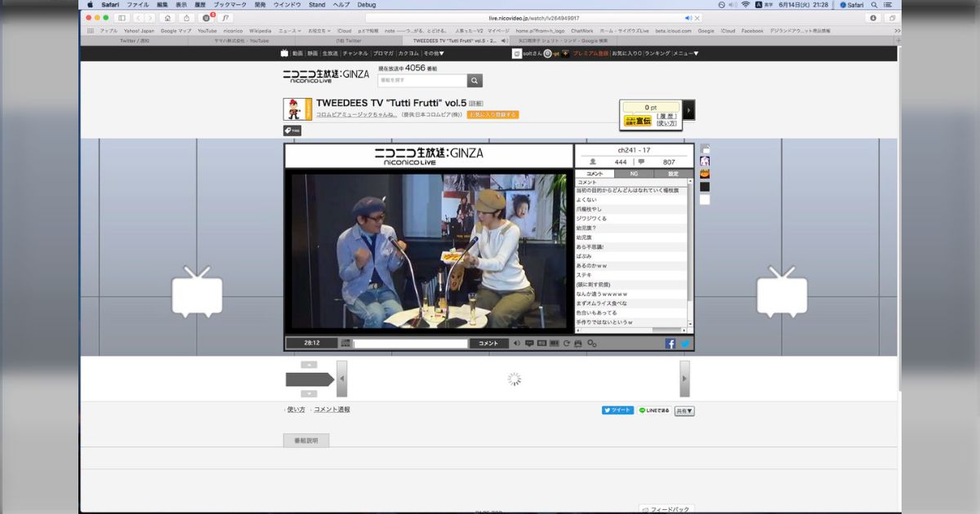Viewport: 980px width, 514px height.
Task: Click the orange お気に入り登録する button
Action: click(x=492, y=115)
